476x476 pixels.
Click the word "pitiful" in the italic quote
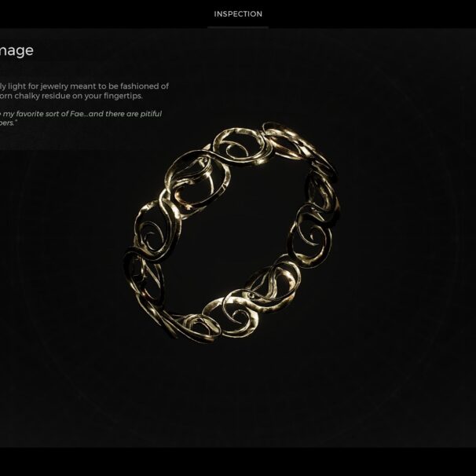click(151, 114)
